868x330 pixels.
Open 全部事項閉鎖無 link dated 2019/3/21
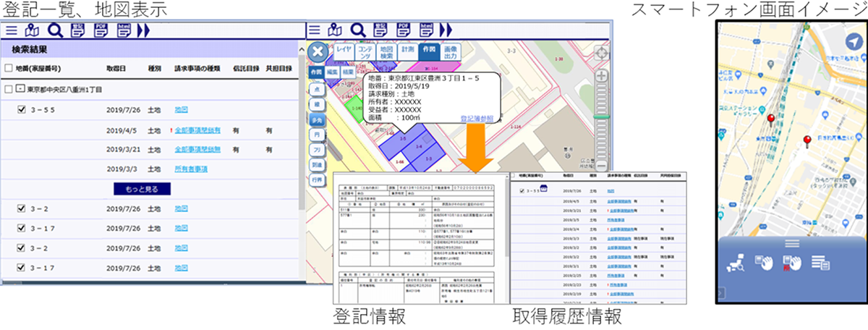point(197,149)
